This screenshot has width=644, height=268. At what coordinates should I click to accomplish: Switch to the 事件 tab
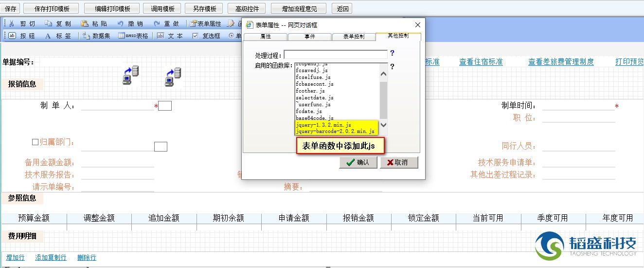point(309,37)
